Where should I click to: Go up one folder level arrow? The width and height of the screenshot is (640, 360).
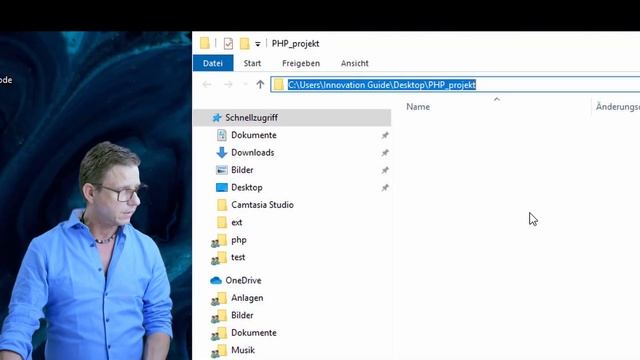click(x=260, y=84)
